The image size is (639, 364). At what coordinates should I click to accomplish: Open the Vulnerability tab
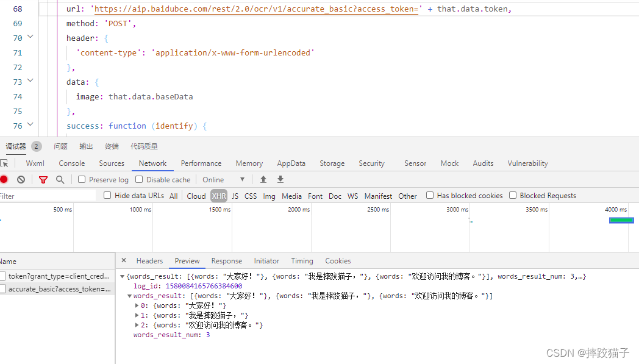pos(528,163)
